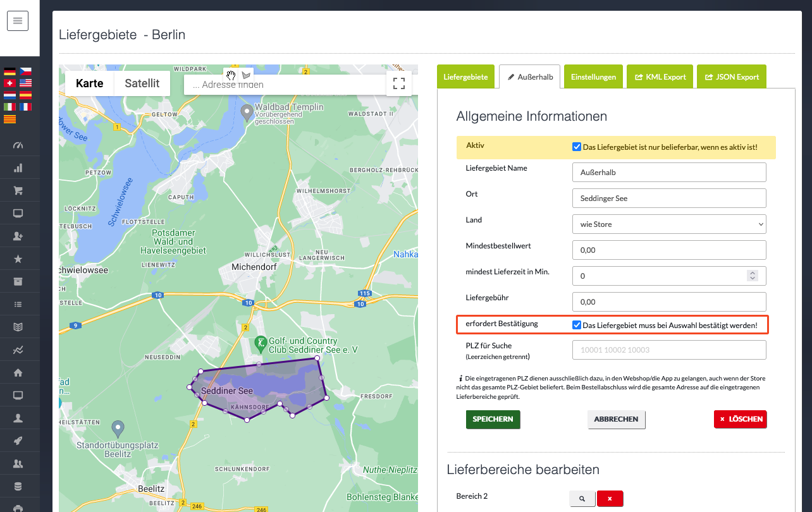Open the JSON Export tab
Screen dimensions: 812x512
click(x=732, y=76)
